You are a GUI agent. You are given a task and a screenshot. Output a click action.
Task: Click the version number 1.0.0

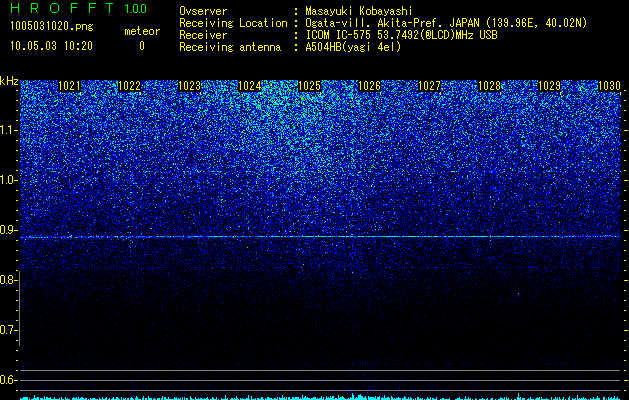[x=135, y=8]
